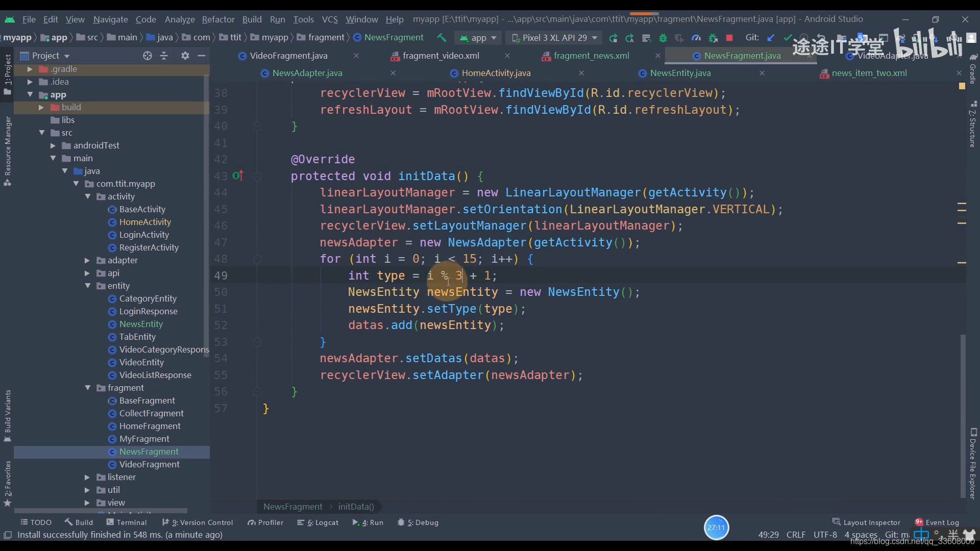Screen dimensions: 980x551
Task: Click the override gutter icon on line 43
Action: click(238, 176)
